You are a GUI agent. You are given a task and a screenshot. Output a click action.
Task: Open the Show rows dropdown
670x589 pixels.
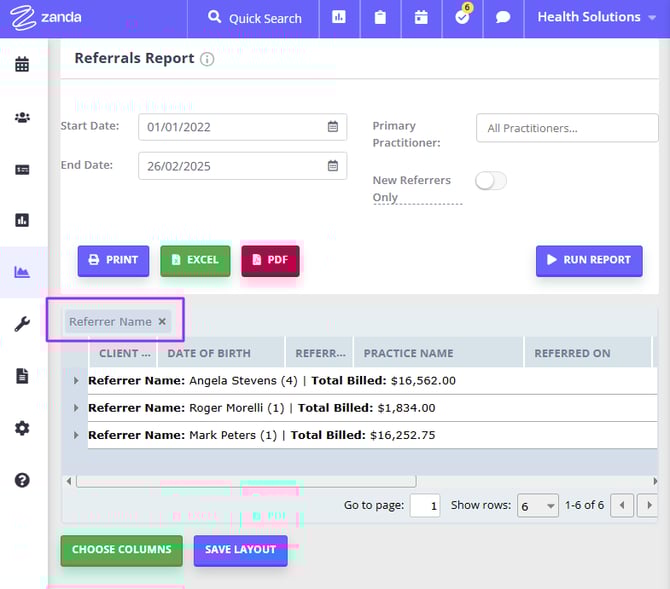(x=537, y=506)
